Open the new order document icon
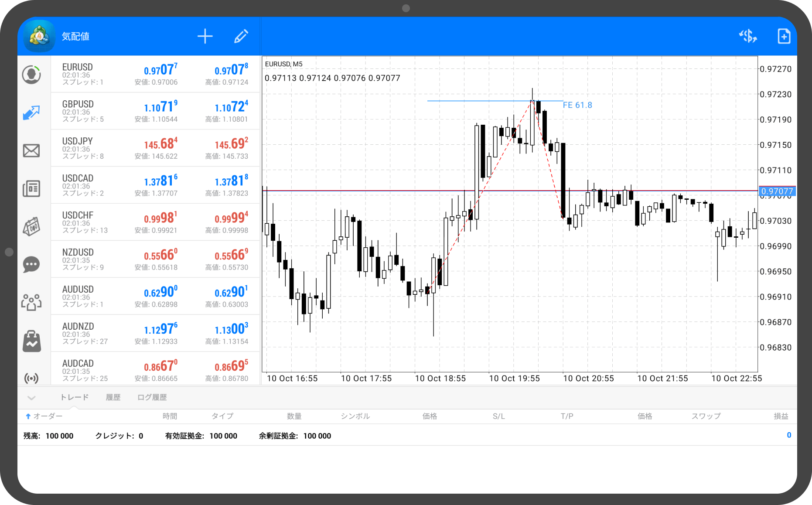 [784, 36]
